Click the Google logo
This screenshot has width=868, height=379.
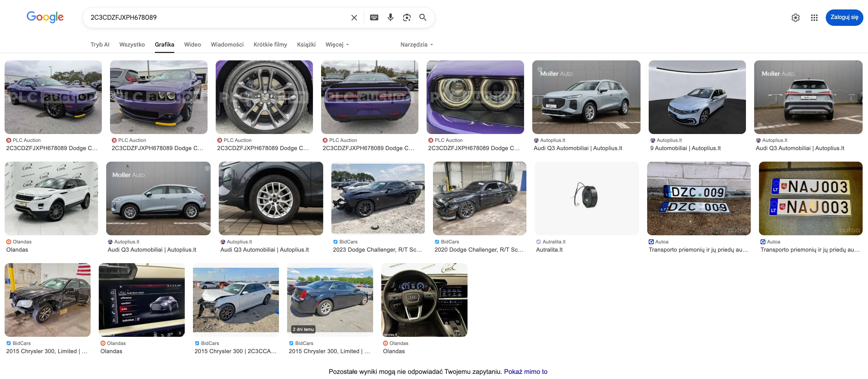click(x=45, y=17)
